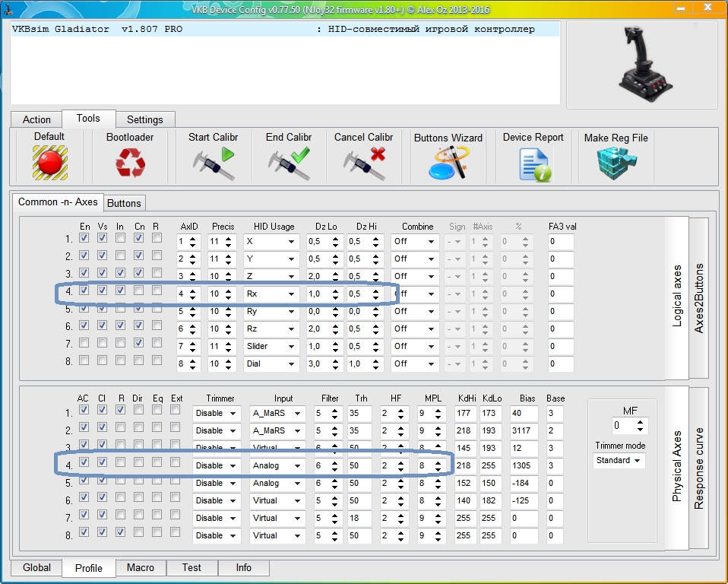Open Bootloader via the recycle icon
The height and width of the screenshot is (584, 728).
[129, 163]
